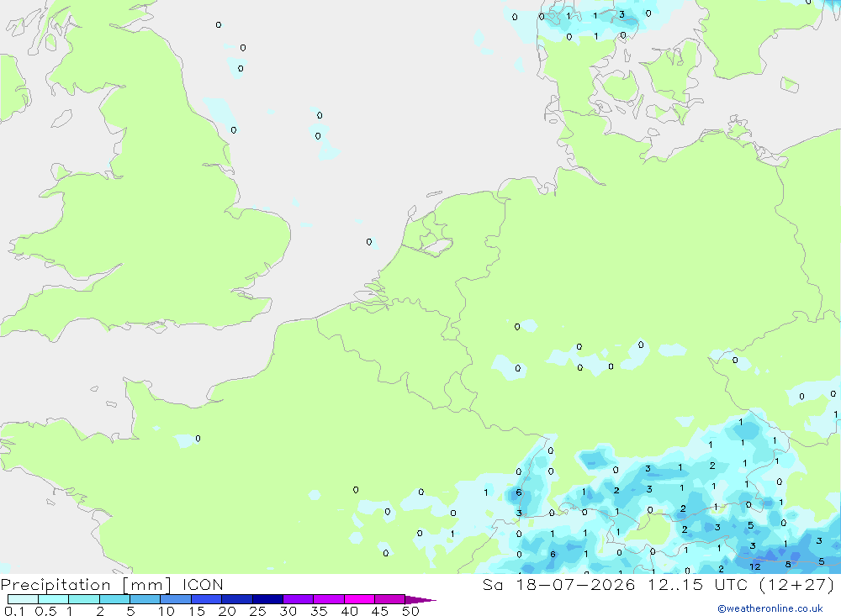
Task: Click the 25–30 mm navy legend swatch
Action: [x=267, y=599]
